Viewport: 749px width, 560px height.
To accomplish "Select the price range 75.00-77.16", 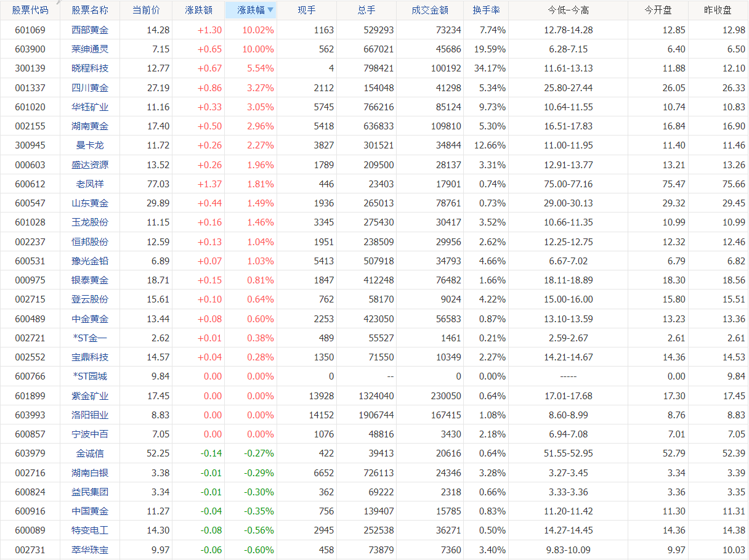I will [x=569, y=184].
